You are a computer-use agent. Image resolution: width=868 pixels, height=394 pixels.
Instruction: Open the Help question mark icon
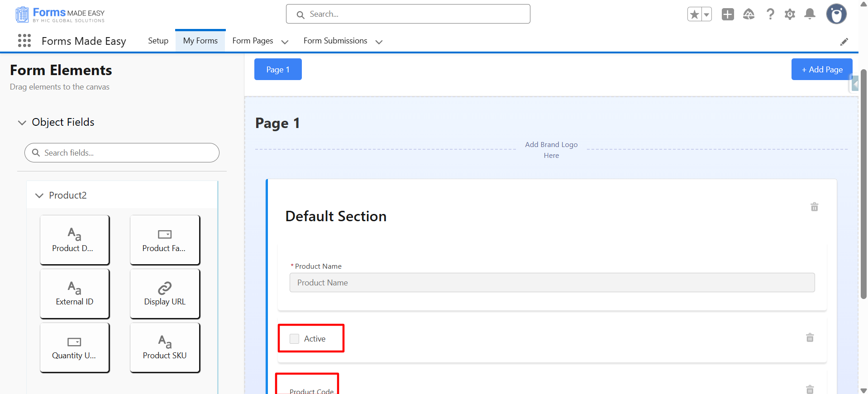coord(770,14)
